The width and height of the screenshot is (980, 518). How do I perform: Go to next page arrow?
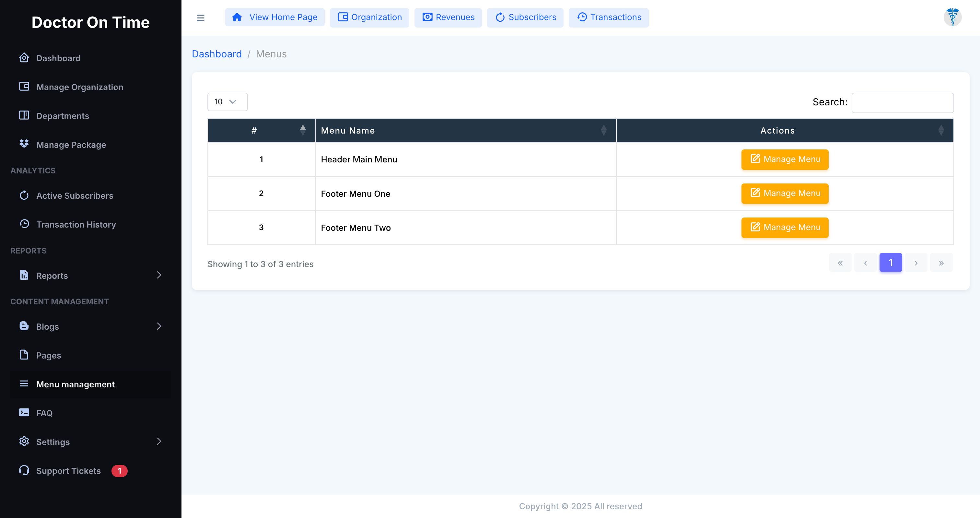point(916,263)
